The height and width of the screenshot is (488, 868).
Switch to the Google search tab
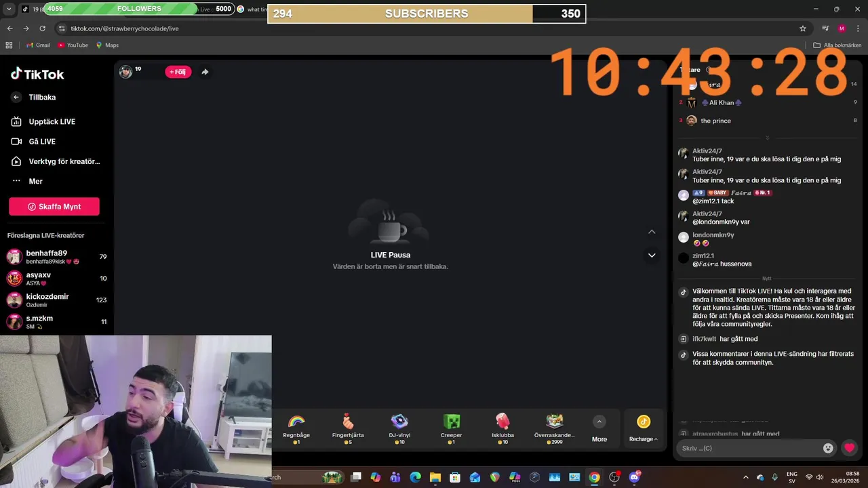pyautogui.click(x=252, y=9)
